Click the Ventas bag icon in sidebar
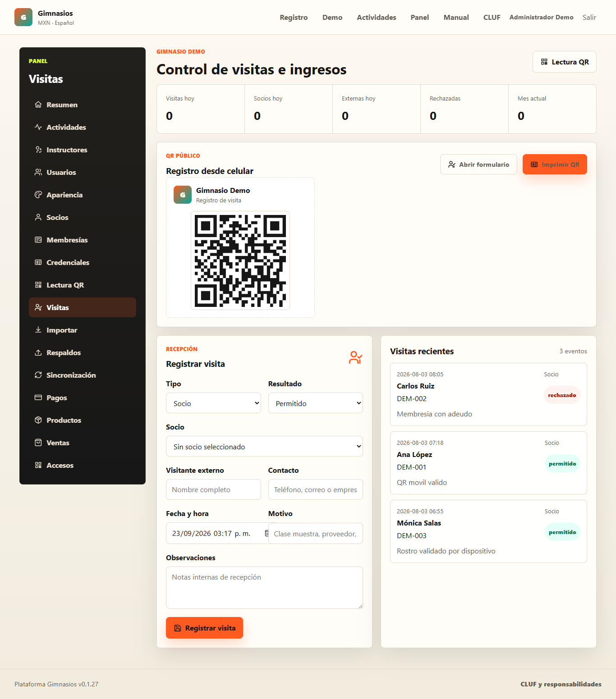Screen dimensions: 616x699 (38, 443)
